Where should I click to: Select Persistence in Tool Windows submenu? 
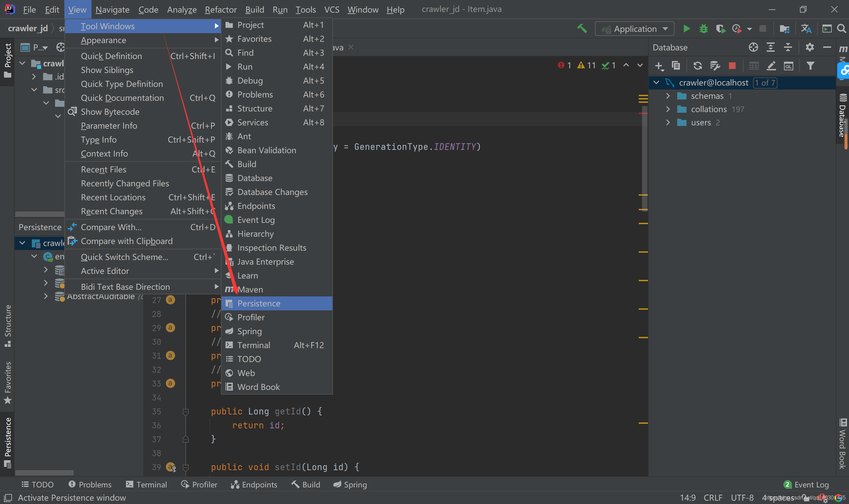point(259,303)
